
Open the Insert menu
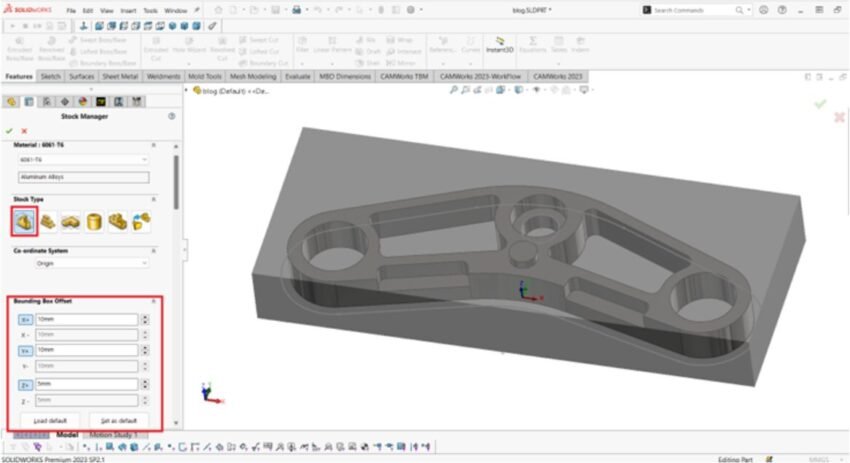point(127,10)
